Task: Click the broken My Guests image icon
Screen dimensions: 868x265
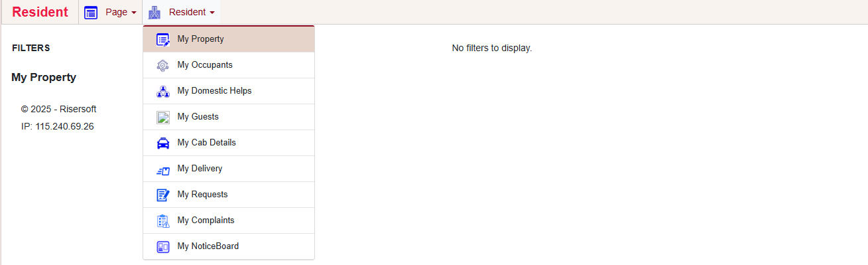Action: pos(163,117)
